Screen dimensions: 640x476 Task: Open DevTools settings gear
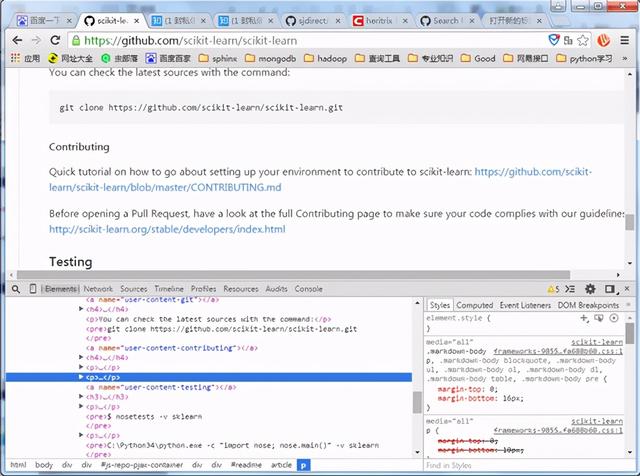[590, 289]
